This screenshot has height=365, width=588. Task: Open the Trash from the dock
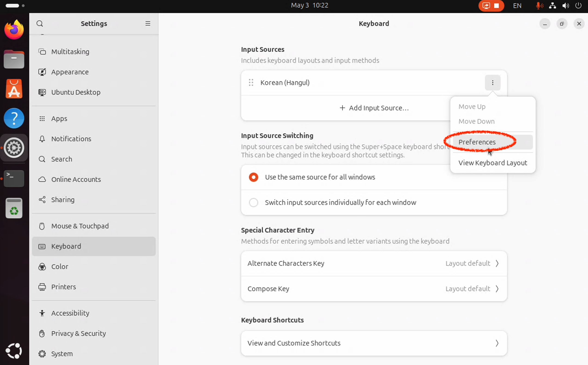click(14, 208)
